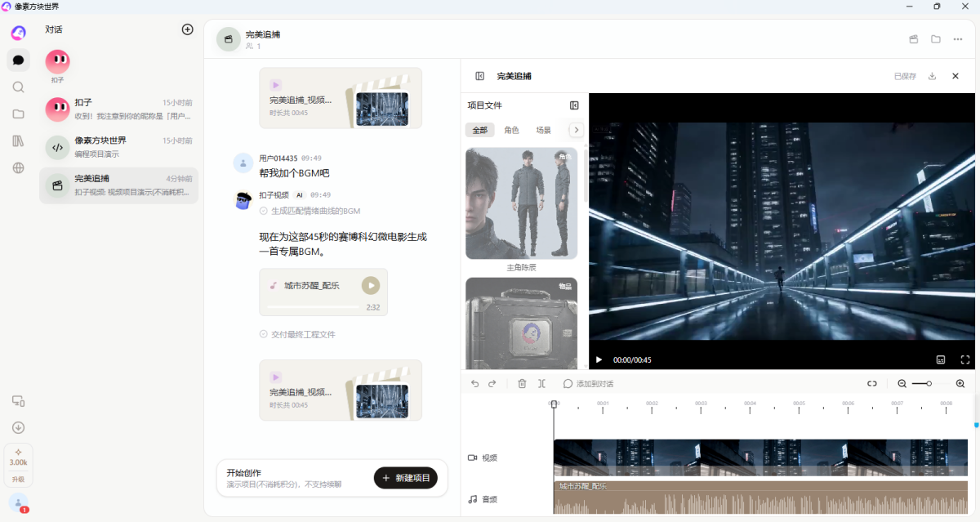Expand more category tabs with right chevron

tap(577, 130)
